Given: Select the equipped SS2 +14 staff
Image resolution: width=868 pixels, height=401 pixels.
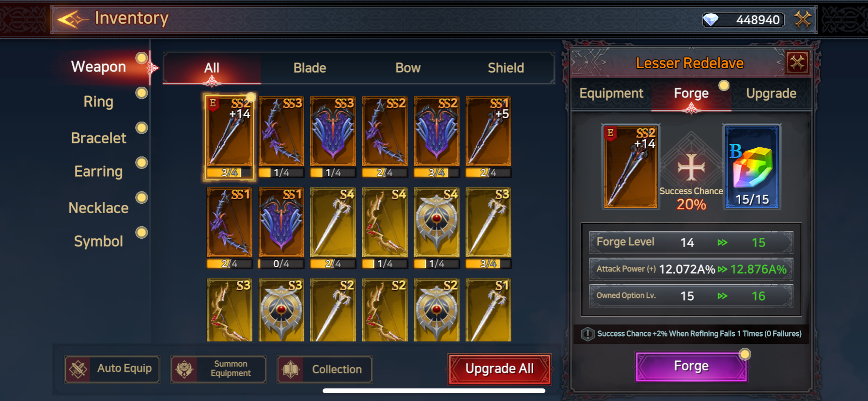Looking at the screenshot, I should tap(229, 137).
